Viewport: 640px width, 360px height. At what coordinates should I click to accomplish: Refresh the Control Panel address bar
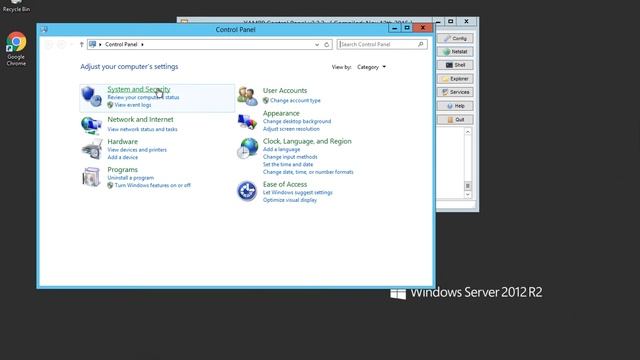327,44
